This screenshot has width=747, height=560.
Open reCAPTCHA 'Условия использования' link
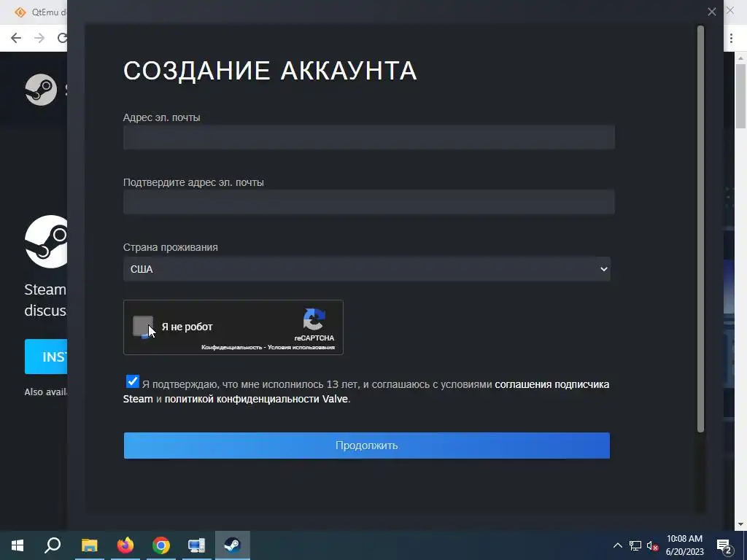point(301,348)
